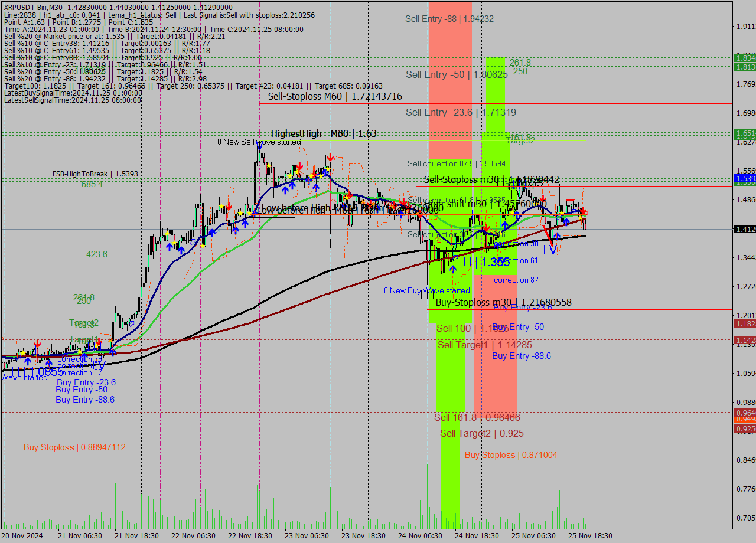Select the '21 Nov 06:30' time label

80,536
